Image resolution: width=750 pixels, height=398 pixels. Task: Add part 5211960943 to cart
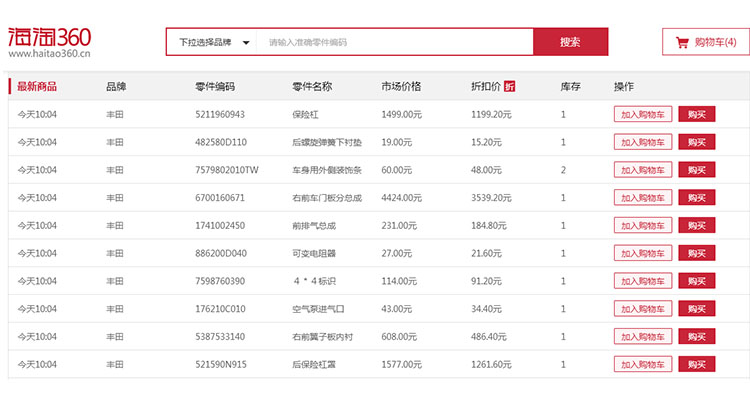point(643,114)
